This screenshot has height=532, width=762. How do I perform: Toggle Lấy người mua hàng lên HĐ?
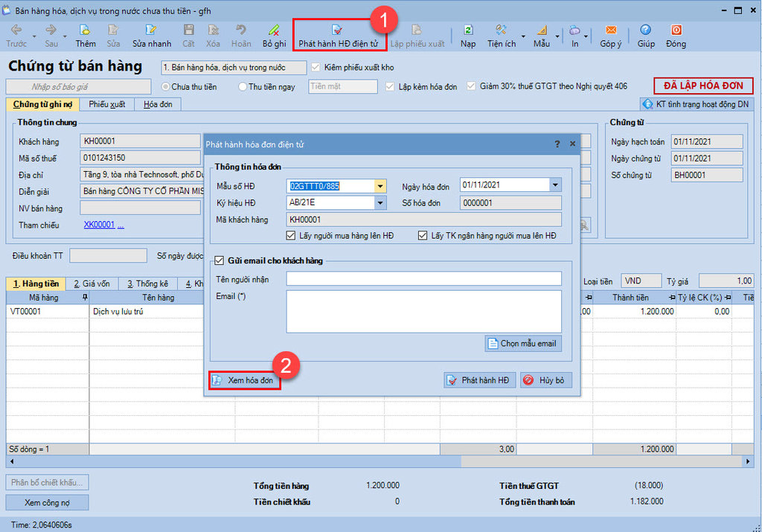tap(291, 236)
